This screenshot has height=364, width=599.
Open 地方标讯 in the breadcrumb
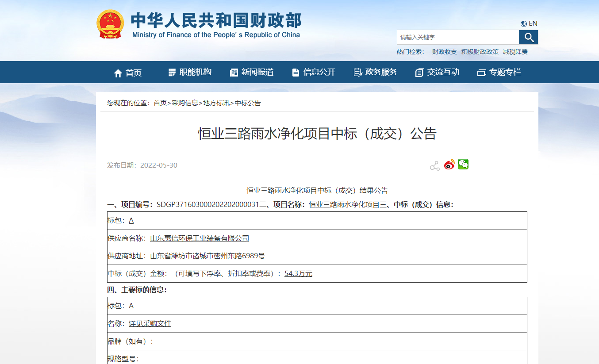(x=216, y=103)
